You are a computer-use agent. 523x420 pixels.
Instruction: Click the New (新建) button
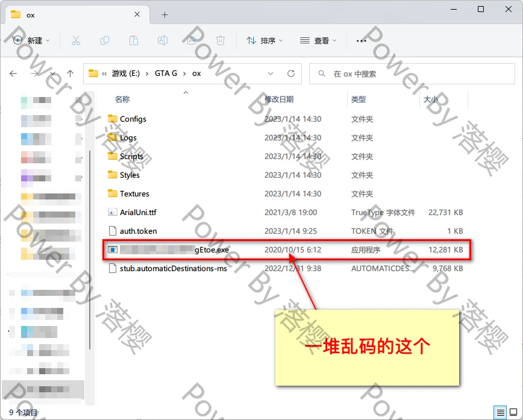click(31, 40)
